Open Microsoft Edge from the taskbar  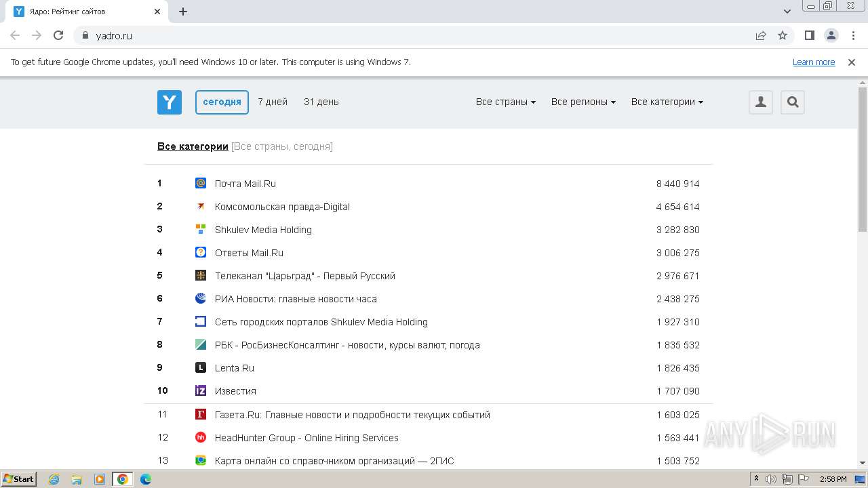click(x=146, y=479)
